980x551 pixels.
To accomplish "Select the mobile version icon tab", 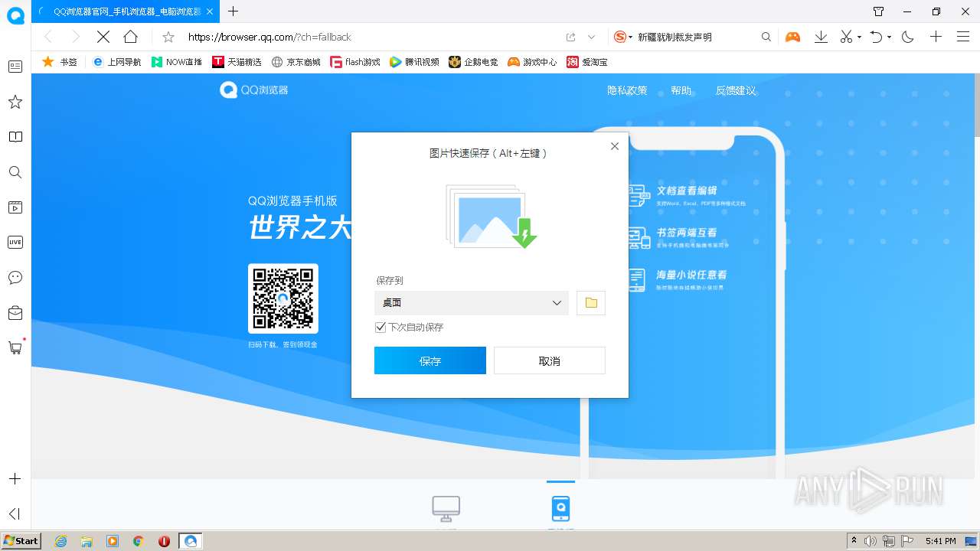I will (x=560, y=508).
